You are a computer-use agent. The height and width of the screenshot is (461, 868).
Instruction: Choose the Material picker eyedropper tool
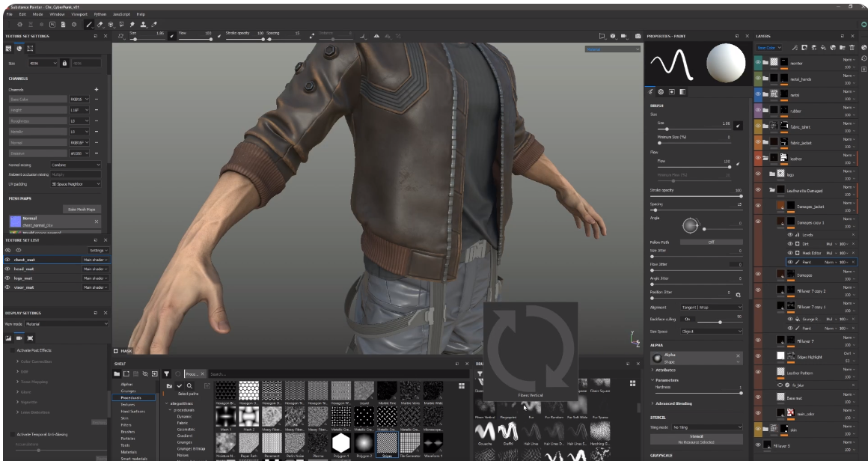pos(154,25)
